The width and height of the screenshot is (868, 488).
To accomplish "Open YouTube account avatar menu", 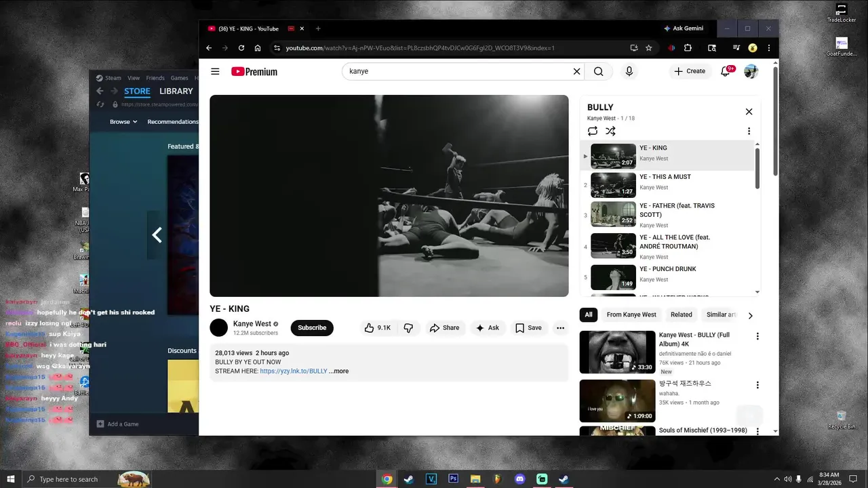I will 751,71.
